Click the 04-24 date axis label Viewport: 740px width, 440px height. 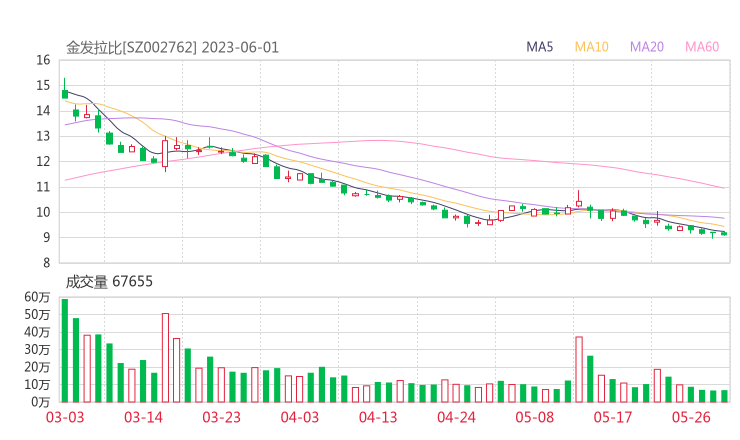456,417
